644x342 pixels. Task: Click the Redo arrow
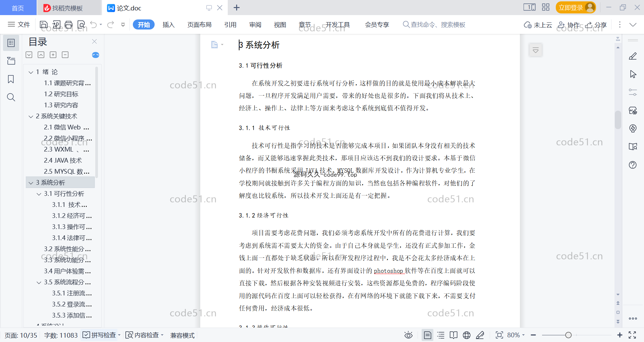coord(110,24)
